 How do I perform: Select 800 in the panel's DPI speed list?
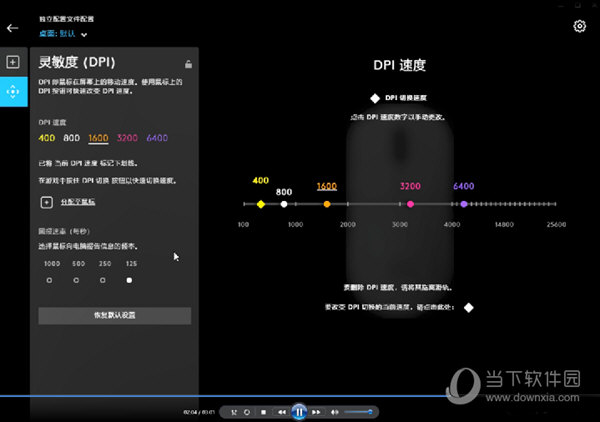click(72, 138)
